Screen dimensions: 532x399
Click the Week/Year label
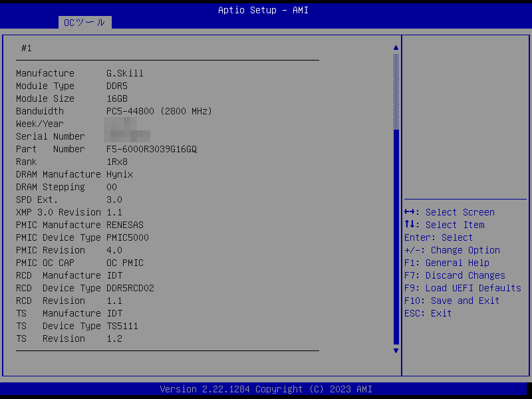click(40, 124)
